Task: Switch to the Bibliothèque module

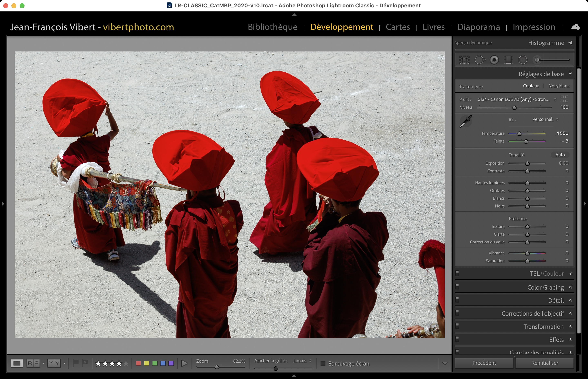Action: point(273,27)
